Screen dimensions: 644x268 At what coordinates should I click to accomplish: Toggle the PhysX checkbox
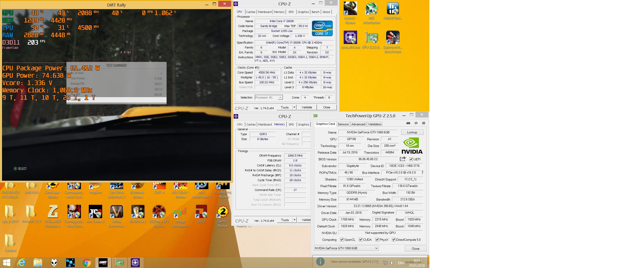(x=377, y=240)
